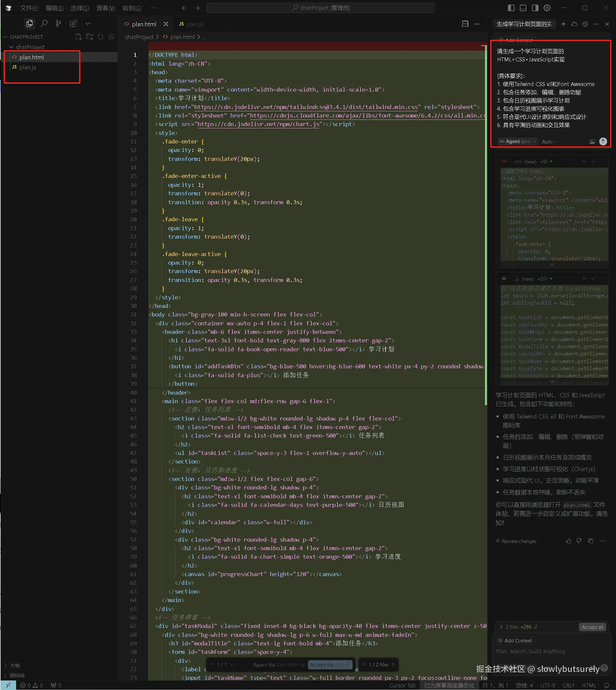Close the plan.html editor tab
Image resolution: width=616 pixels, height=690 pixels.
(165, 24)
